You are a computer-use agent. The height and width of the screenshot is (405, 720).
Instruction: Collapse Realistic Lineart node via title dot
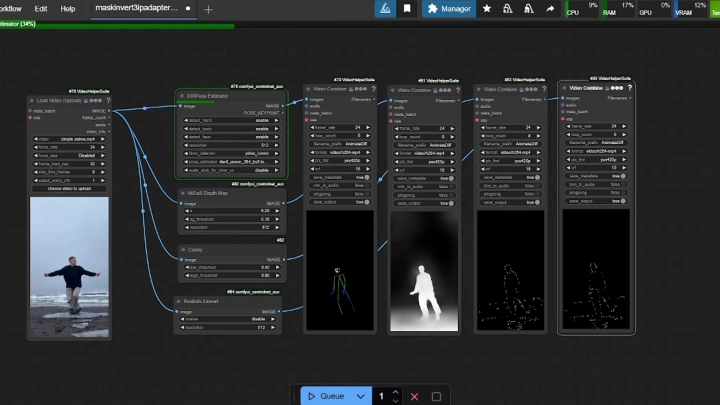(x=179, y=302)
